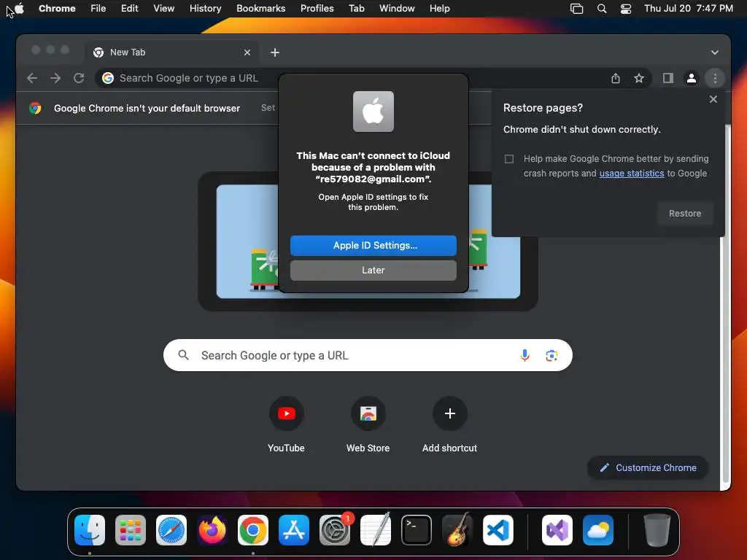
Task: Expand the tab search chevron
Action: [715, 52]
